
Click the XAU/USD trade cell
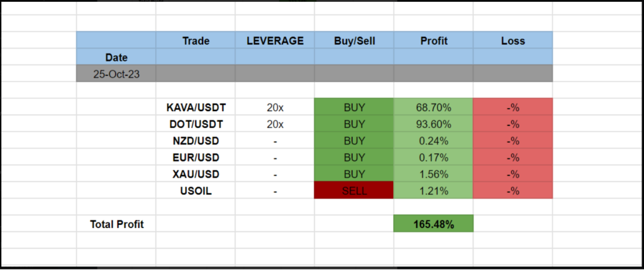[x=196, y=174]
